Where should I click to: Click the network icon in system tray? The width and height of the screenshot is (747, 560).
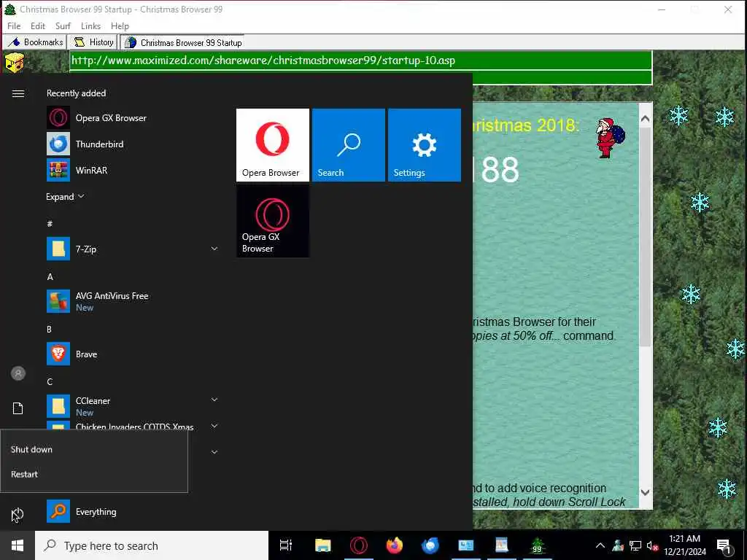[x=635, y=545]
